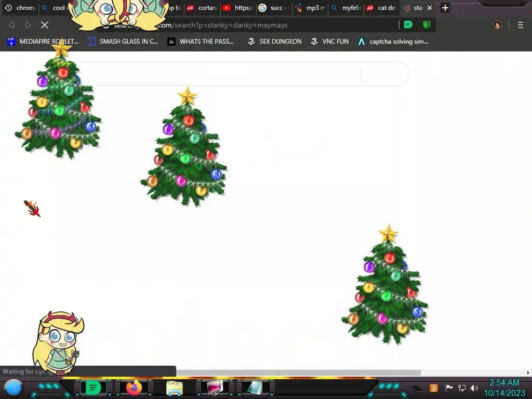Open the Java tray icon
The image size is (532, 399).
[x=434, y=388]
